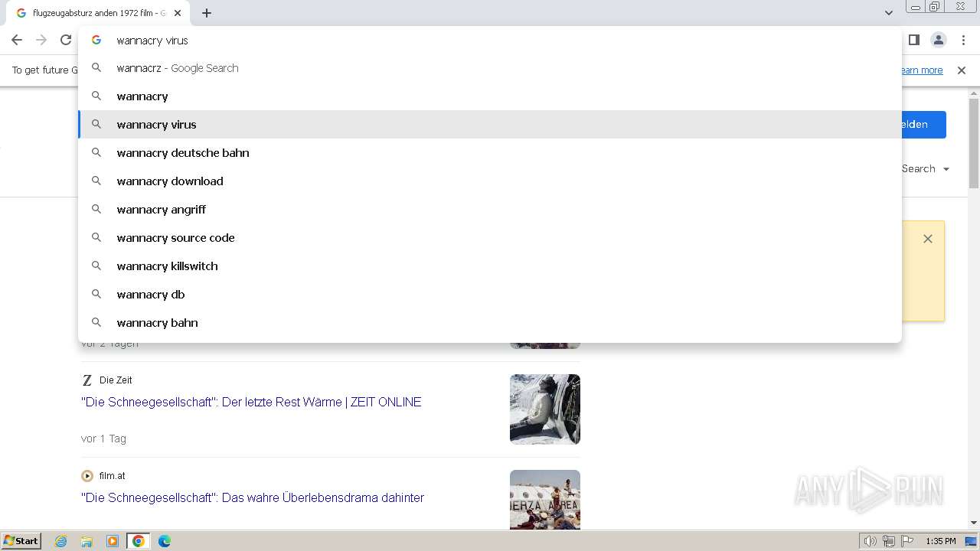Launch Microsoft Edge from the taskbar

[164, 541]
